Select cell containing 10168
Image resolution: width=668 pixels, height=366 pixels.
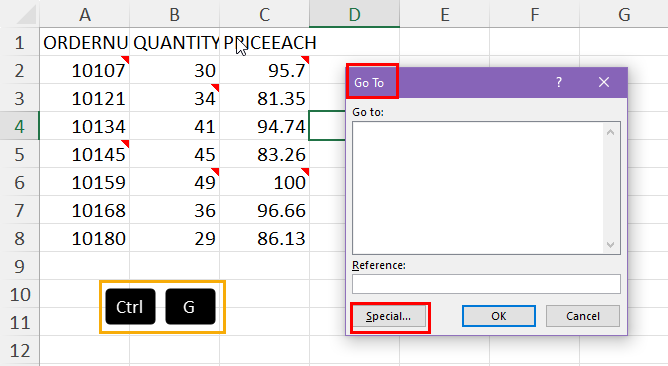point(85,210)
